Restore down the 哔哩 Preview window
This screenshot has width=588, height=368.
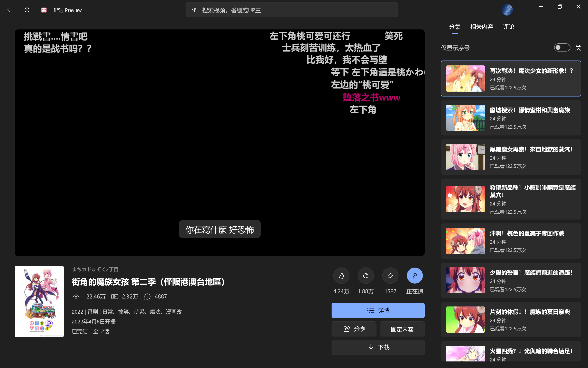[x=560, y=7]
